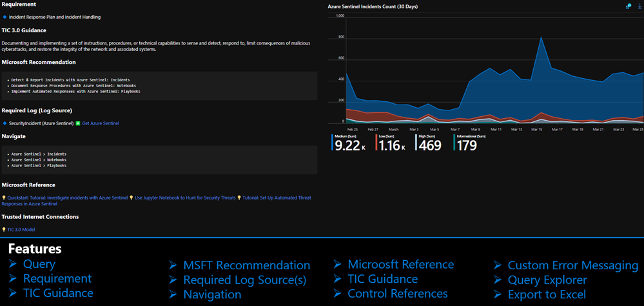644x306 pixels.
Task: Click the diamond bullet beside SecurityIncident
Action: 5,123
